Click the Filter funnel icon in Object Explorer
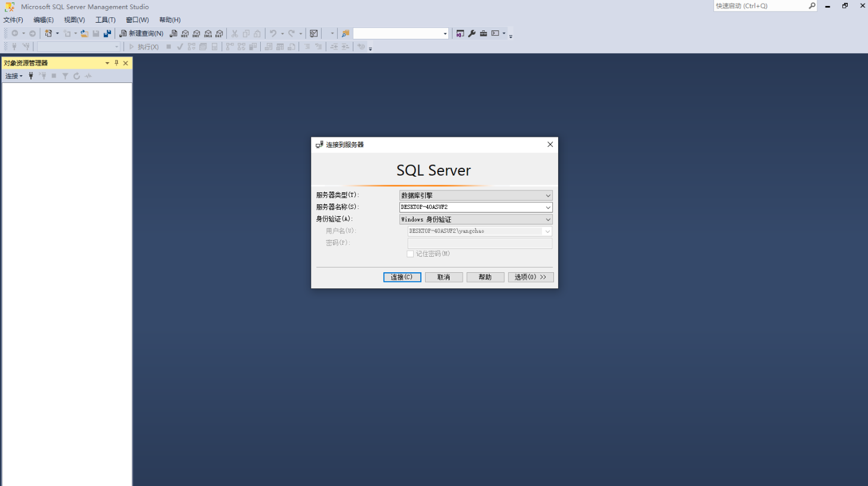The width and height of the screenshot is (868, 486). [65, 76]
